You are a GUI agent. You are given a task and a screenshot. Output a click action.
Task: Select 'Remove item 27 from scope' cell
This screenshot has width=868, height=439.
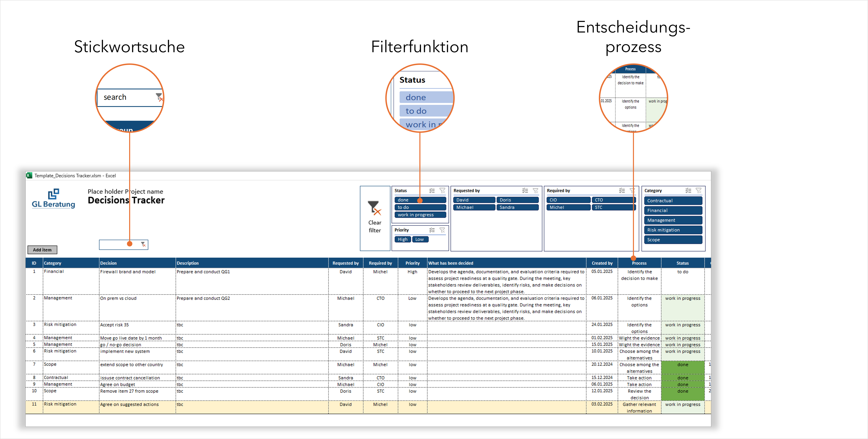(137, 394)
